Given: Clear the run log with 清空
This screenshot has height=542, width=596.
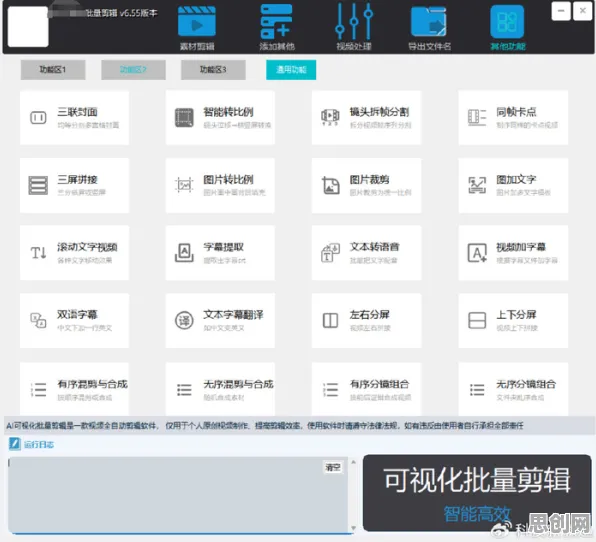Looking at the screenshot, I should click(332, 467).
